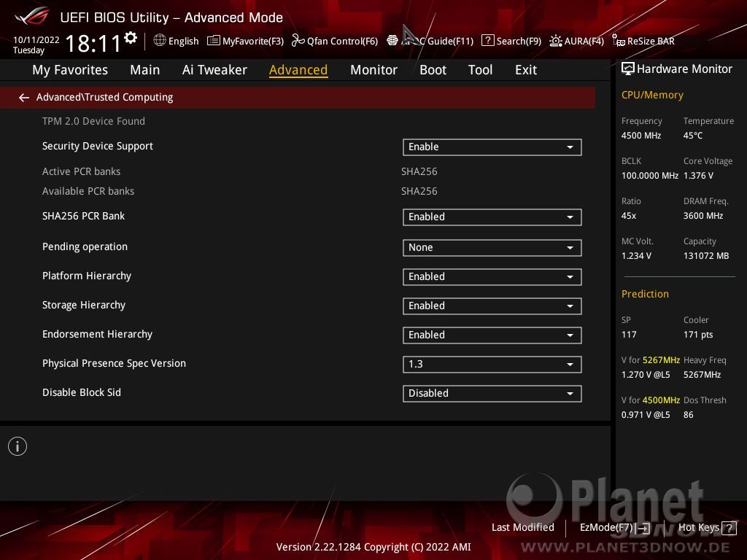The height and width of the screenshot is (560, 747).
Task: Toggle the ReSize BAR icon
Action: point(619,41)
